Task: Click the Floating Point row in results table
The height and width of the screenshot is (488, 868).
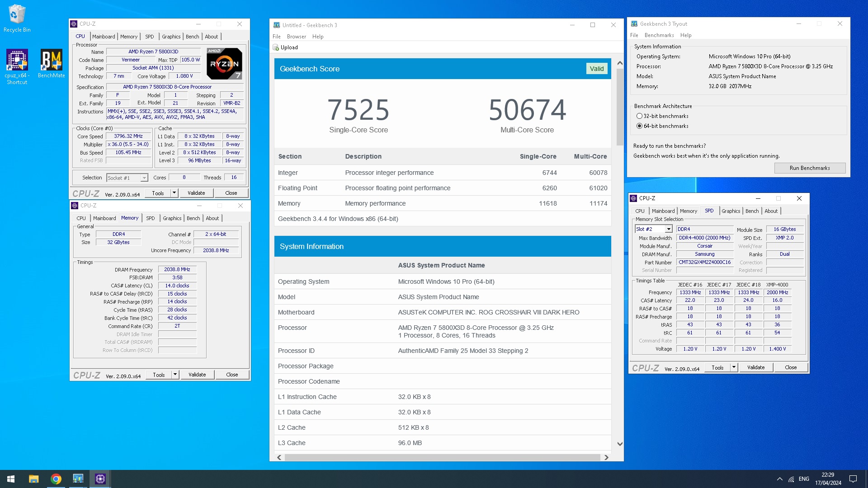Action: pos(443,188)
